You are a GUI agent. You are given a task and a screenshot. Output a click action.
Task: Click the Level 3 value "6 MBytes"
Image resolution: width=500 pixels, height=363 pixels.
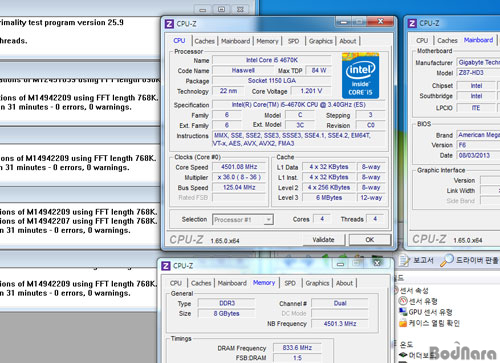pos(329,198)
